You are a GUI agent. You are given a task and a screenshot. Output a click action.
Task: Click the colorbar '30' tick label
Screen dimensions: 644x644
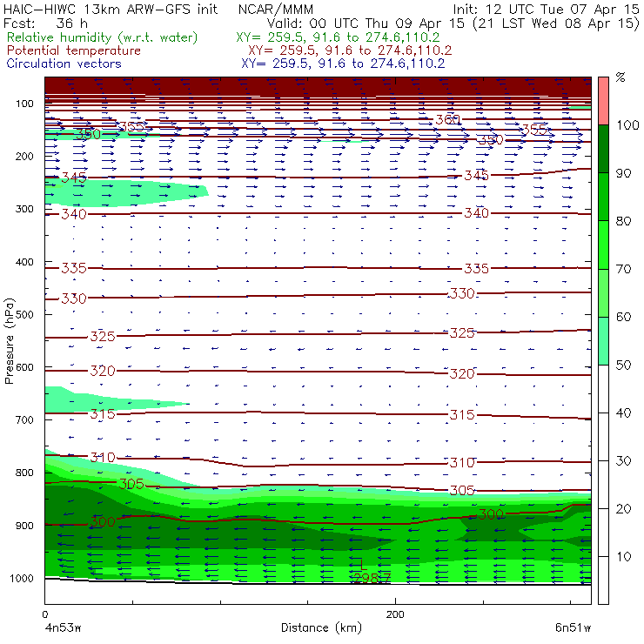tap(624, 461)
